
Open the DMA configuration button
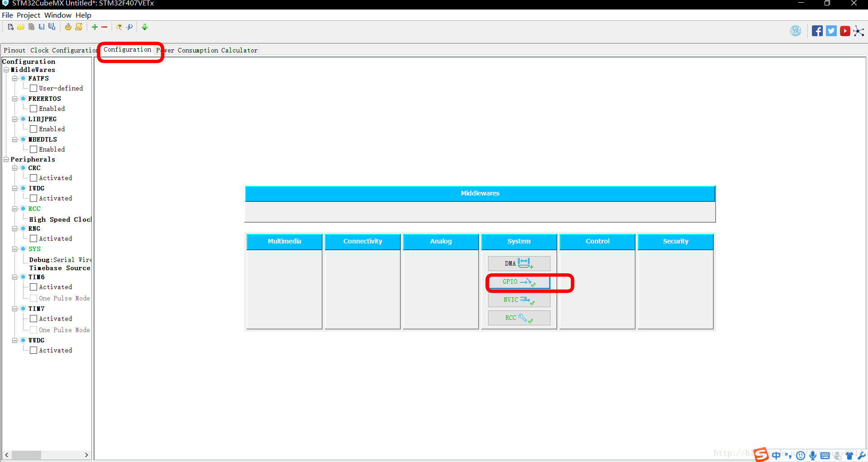pos(519,263)
